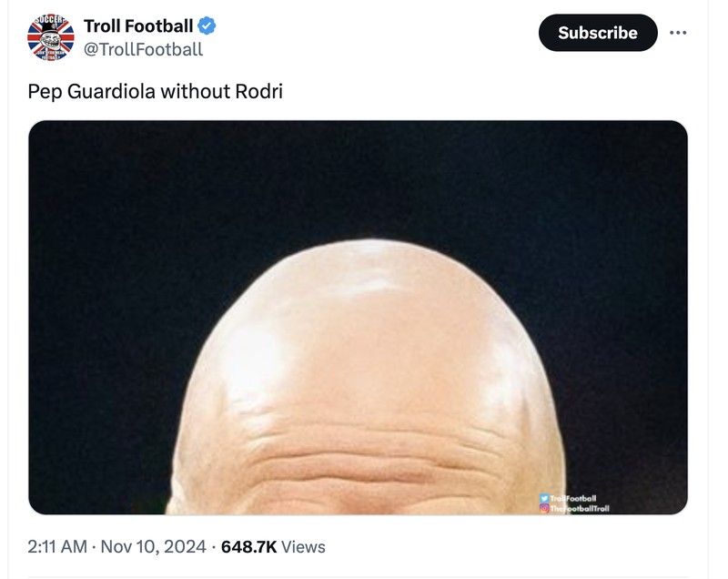Click the TheFootballTroll watermark text on the image
The height and width of the screenshot is (579, 728).
(x=580, y=508)
